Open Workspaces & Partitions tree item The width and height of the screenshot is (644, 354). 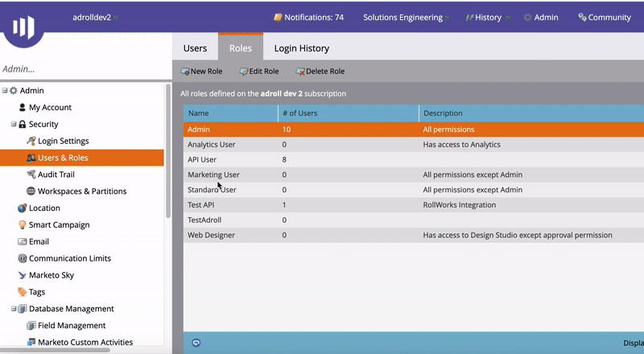(x=82, y=191)
